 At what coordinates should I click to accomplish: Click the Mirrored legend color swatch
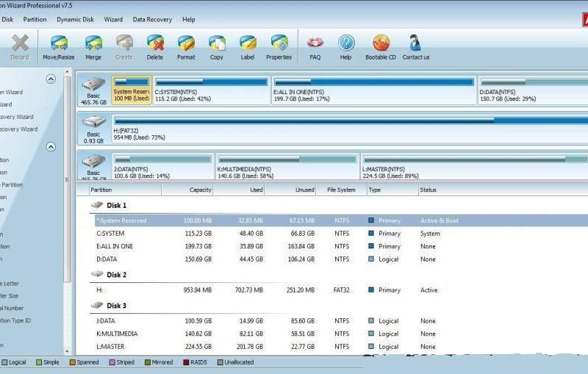(148, 362)
